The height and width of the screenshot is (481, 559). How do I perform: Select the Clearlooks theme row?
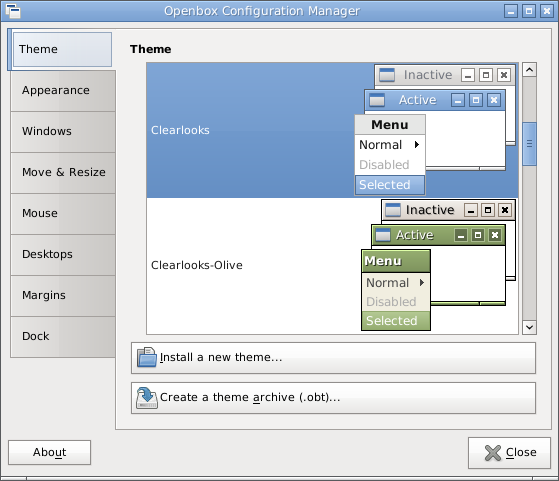tap(332, 130)
